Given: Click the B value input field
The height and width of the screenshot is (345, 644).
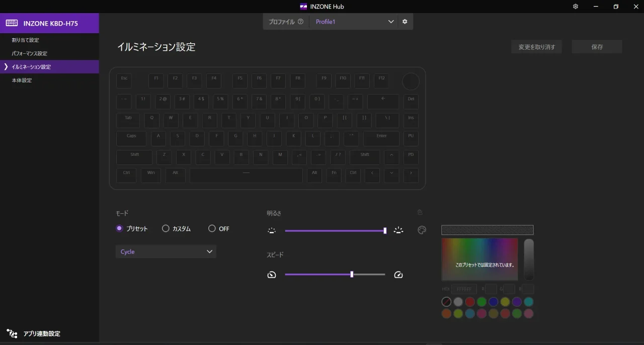Looking at the screenshot, I should 528,289.
